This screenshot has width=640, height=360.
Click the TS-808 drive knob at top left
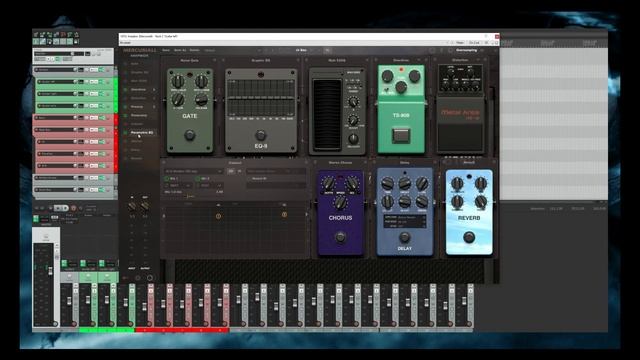(387, 76)
